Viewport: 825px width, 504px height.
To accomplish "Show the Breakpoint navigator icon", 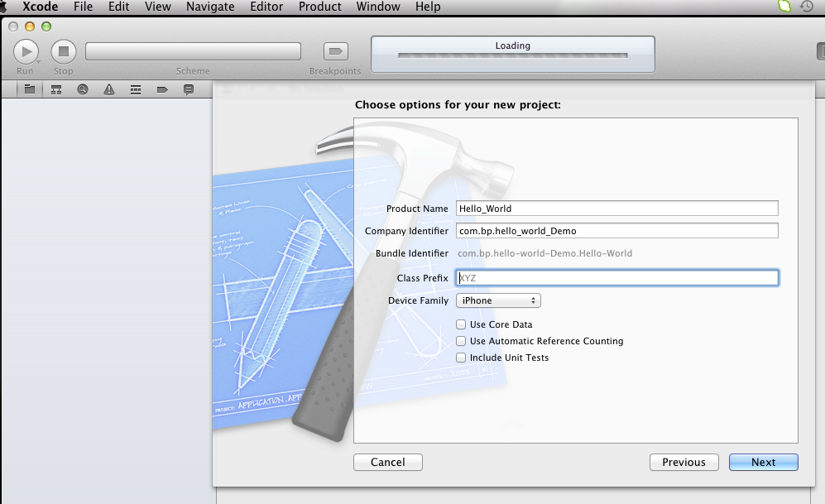I will (162, 89).
